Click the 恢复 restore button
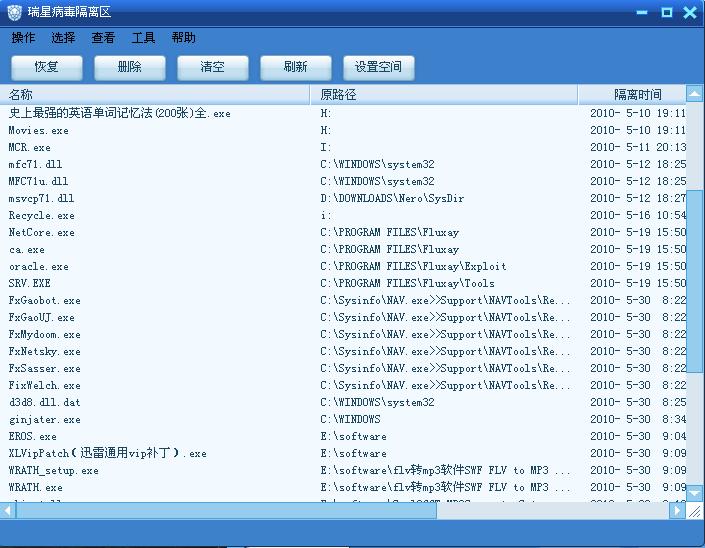 point(47,67)
